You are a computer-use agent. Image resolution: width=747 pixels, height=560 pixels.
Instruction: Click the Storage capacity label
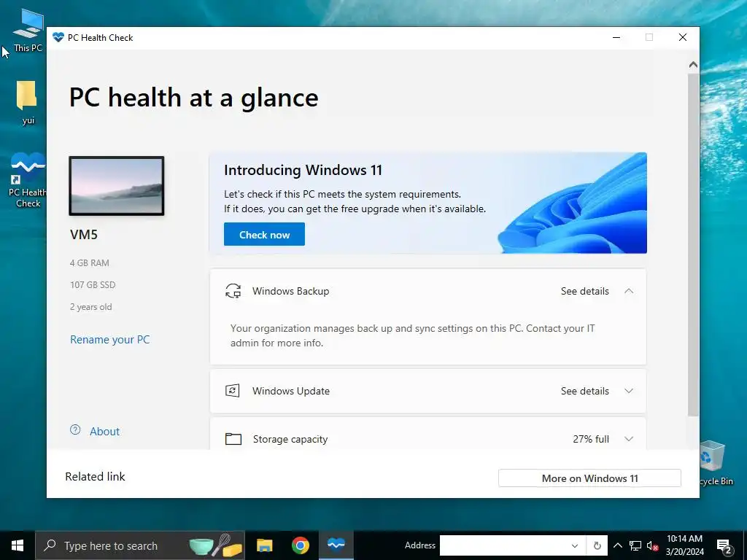pos(290,439)
